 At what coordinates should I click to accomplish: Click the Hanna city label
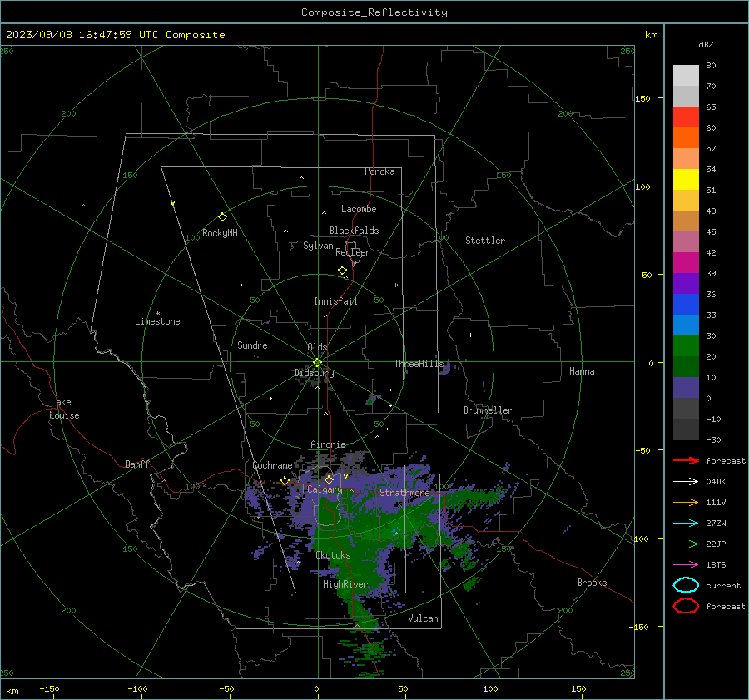point(582,371)
